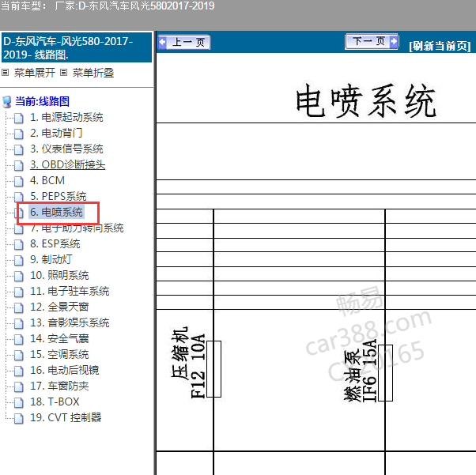Open 4. BCM diagram

point(47,180)
